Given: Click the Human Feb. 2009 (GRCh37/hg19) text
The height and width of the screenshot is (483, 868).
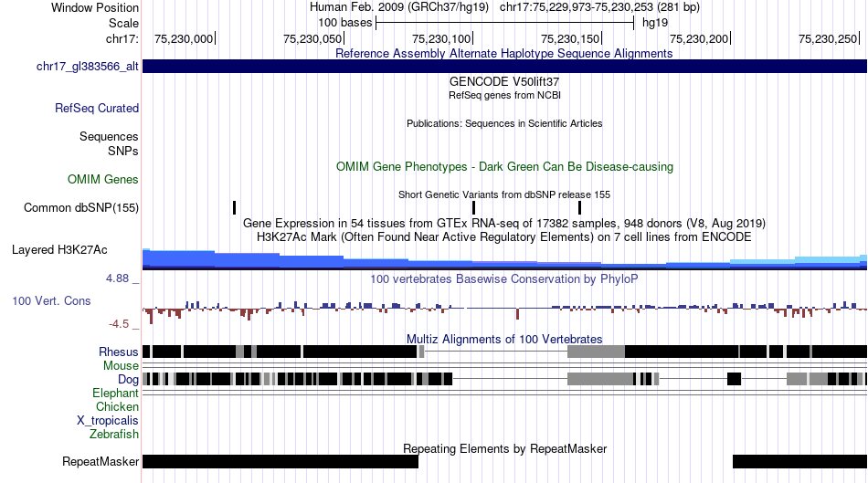Looking at the screenshot, I should 398,7.
